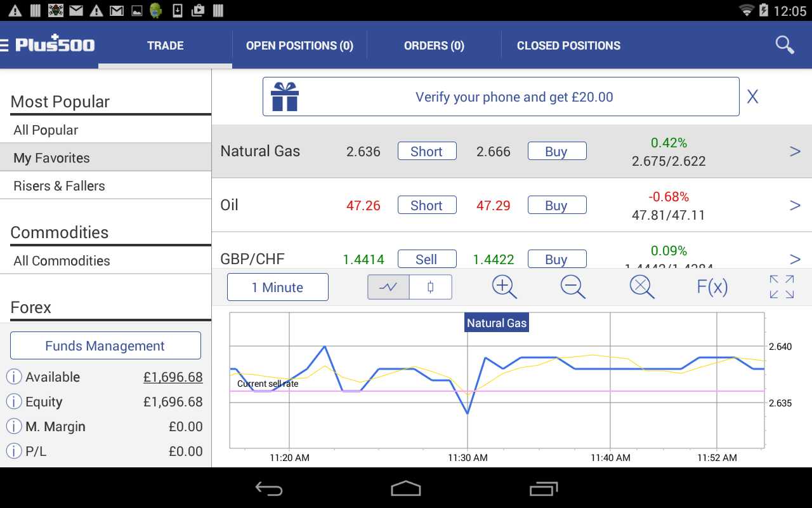812x508 pixels.
Task: Zoom out on the chart
Action: click(x=573, y=287)
